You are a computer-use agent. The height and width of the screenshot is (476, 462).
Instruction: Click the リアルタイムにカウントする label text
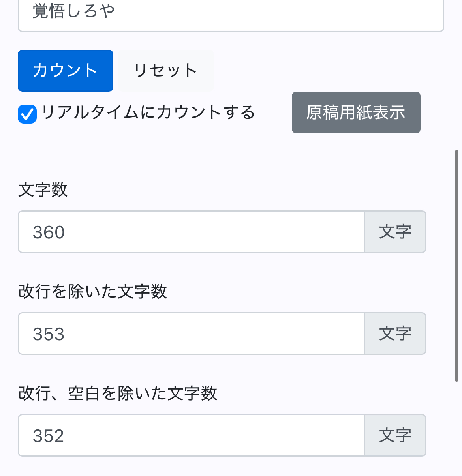[148, 112]
